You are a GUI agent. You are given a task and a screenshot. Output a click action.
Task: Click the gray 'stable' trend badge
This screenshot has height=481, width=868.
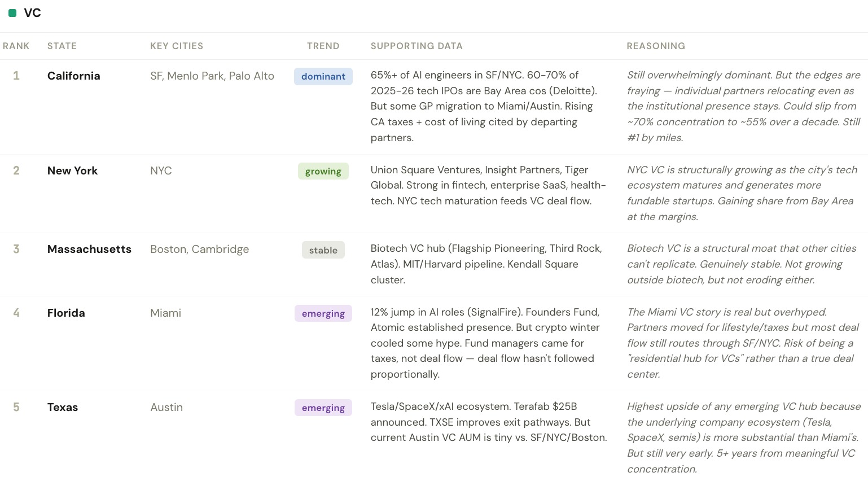(323, 250)
